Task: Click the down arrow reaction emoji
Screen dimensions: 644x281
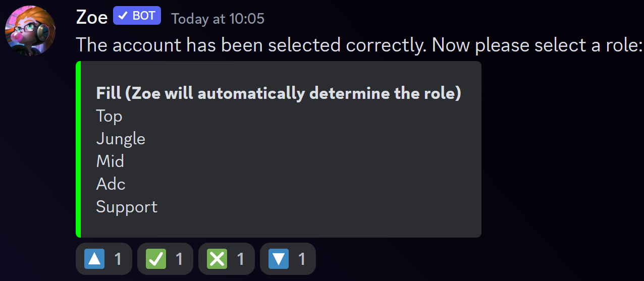Action: (x=278, y=259)
